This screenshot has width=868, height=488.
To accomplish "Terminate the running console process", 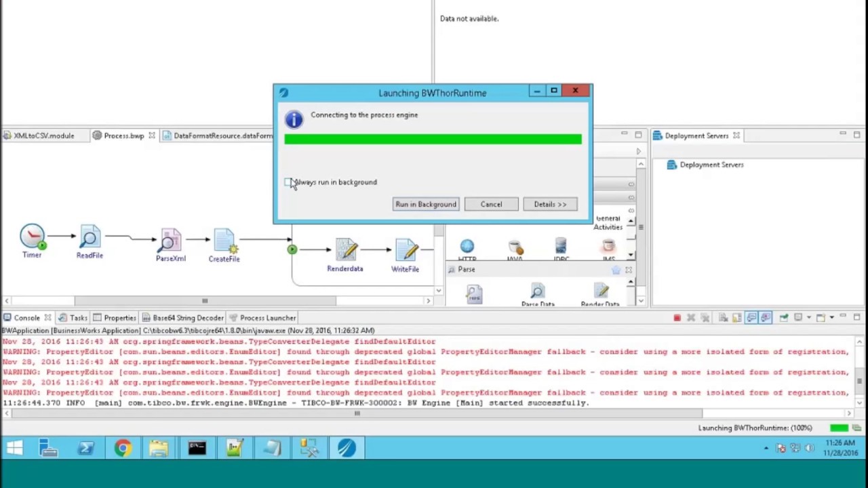I will [x=677, y=318].
